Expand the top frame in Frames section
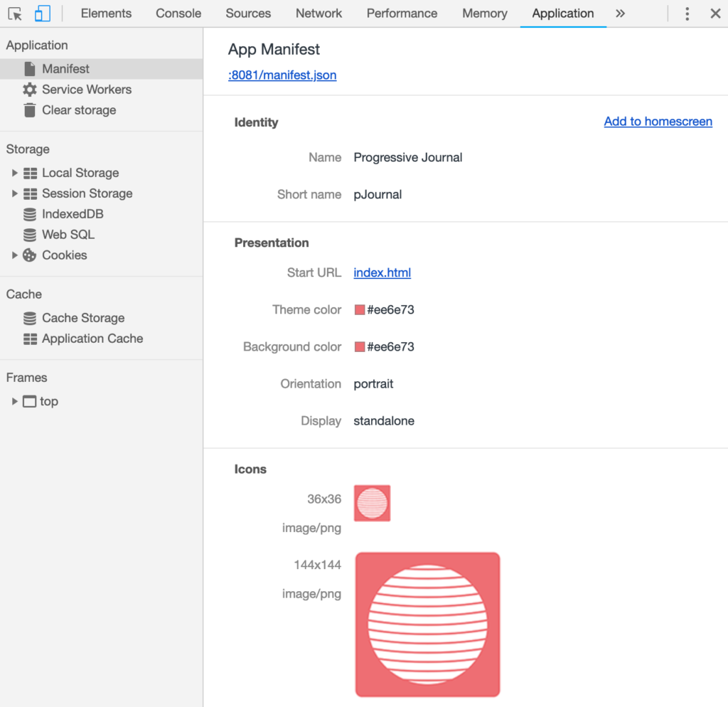The width and height of the screenshot is (728, 707). (x=14, y=401)
